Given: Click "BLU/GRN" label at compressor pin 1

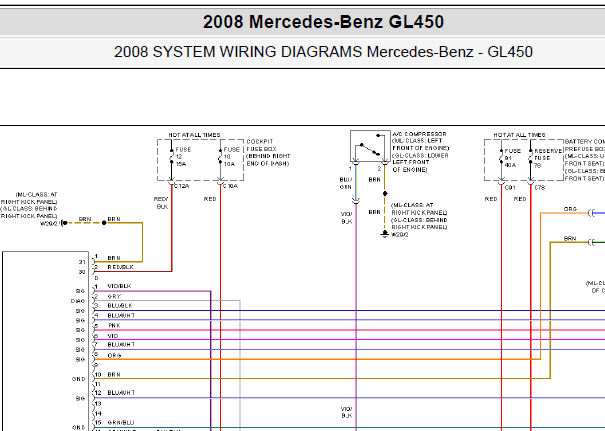Looking at the screenshot, I should tap(346, 183).
